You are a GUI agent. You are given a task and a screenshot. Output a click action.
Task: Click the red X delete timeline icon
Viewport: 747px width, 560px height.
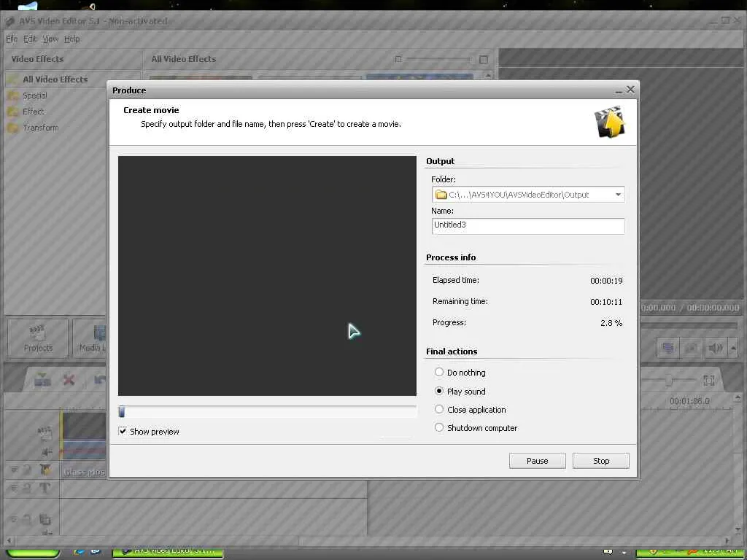[69, 379]
